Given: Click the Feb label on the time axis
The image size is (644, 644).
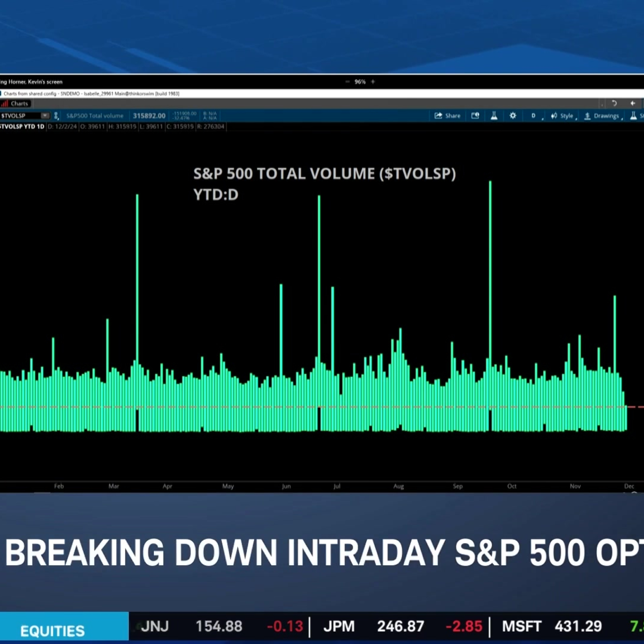Looking at the screenshot, I should click(x=59, y=486).
